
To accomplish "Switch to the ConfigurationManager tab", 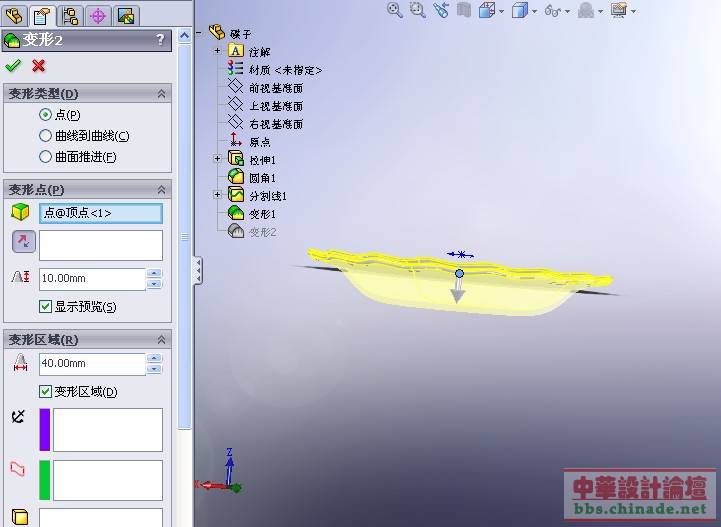I will point(70,15).
